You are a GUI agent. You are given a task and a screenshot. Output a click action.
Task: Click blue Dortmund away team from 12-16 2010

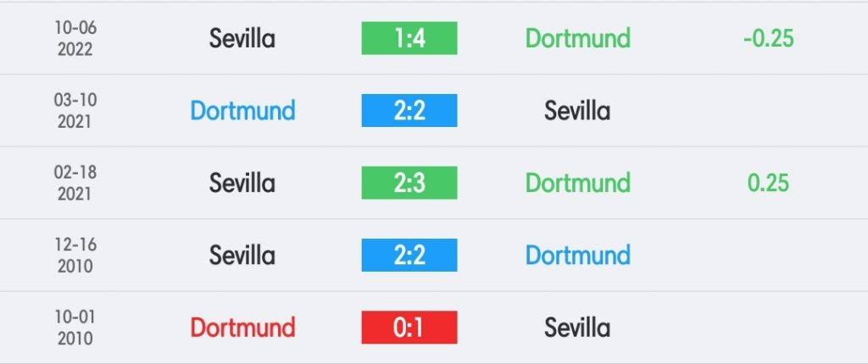[x=577, y=255]
